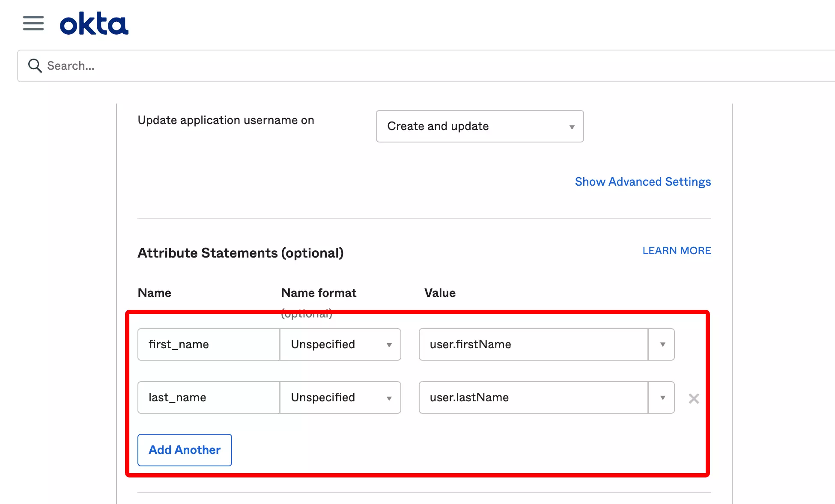
Task: Click the search magnifier icon
Action: tap(35, 66)
